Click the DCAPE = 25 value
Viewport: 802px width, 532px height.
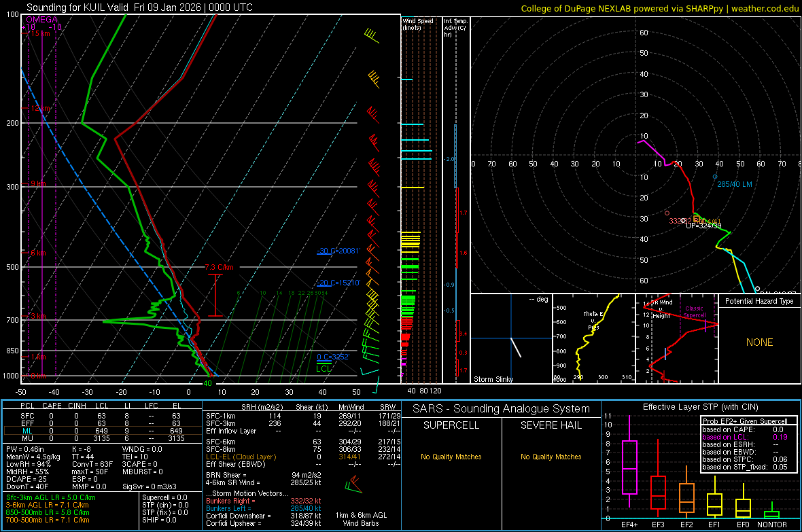[26, 479]
